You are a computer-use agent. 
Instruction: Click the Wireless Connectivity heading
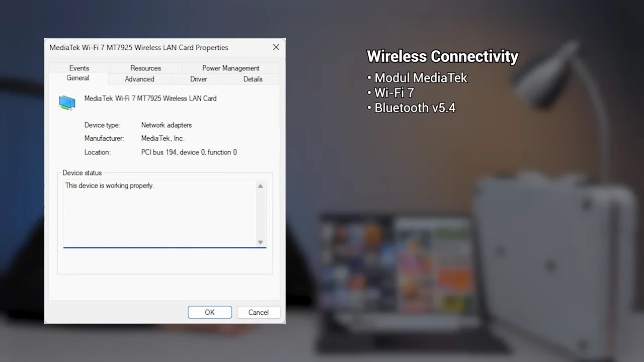[442, 56]
